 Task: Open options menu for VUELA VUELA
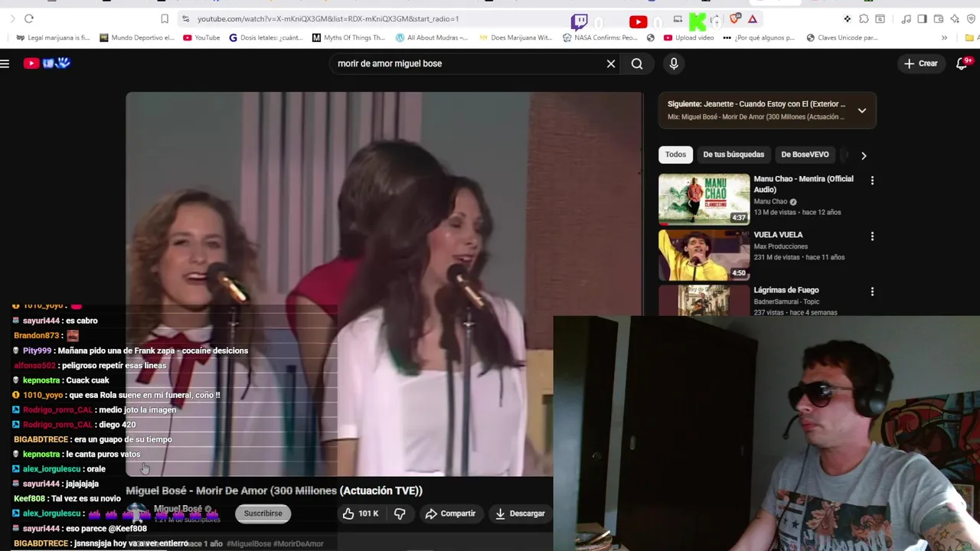click(872, 236)
